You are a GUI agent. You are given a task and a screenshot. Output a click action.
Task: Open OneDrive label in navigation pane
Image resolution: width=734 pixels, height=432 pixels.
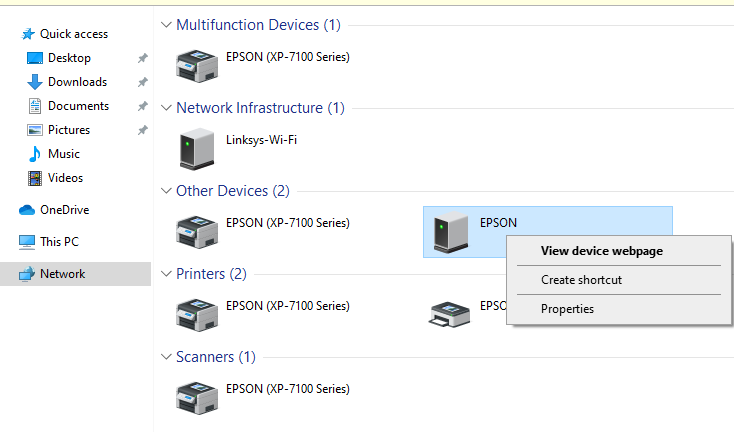(x=65, y=210)
